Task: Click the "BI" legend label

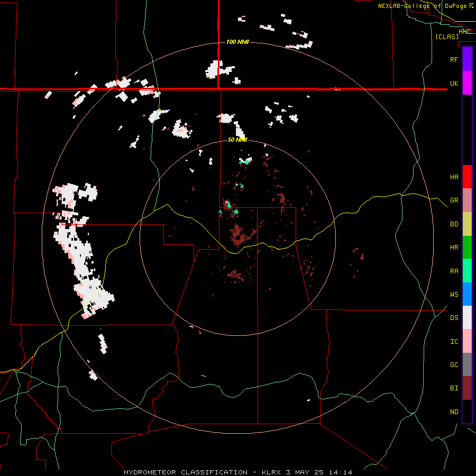Action: tap(454, 388)
